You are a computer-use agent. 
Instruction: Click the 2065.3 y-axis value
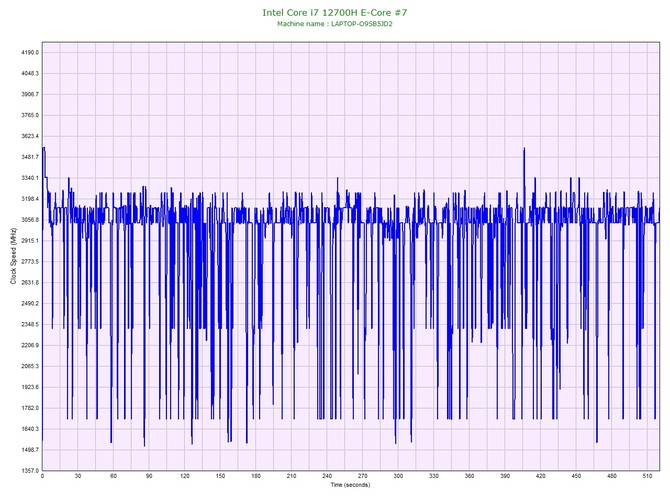(30, 367)
